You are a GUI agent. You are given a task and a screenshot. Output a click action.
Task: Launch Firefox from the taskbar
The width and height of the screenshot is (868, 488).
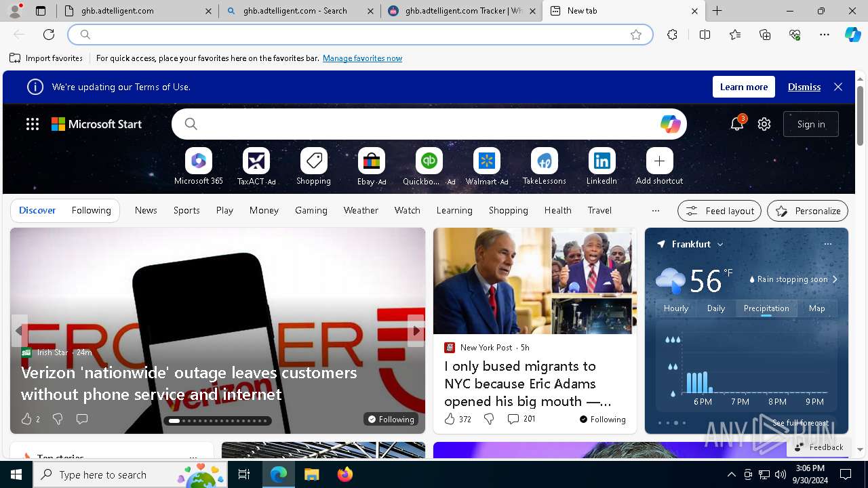(x=344, y=474)
